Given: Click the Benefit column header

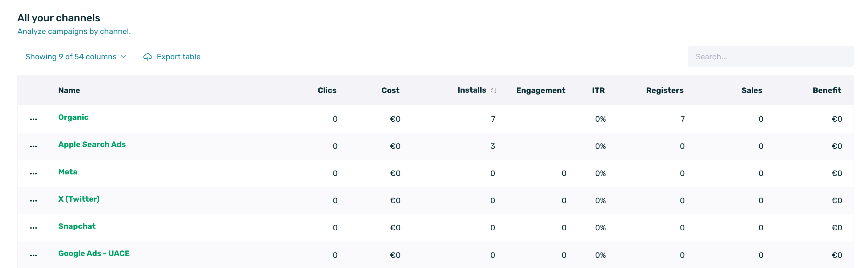Looking at the screenshot, I should (827, 90).
